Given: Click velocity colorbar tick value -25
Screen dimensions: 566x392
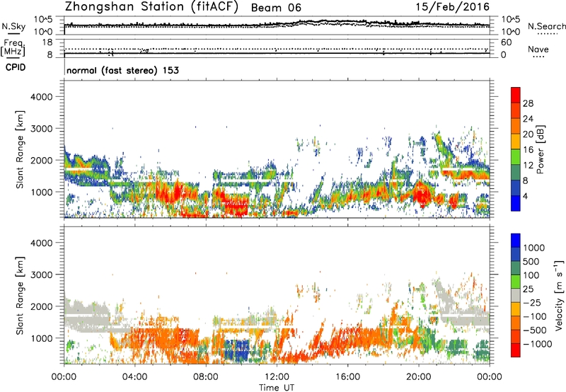Looking at the screenshot, I should click(532, 303).
